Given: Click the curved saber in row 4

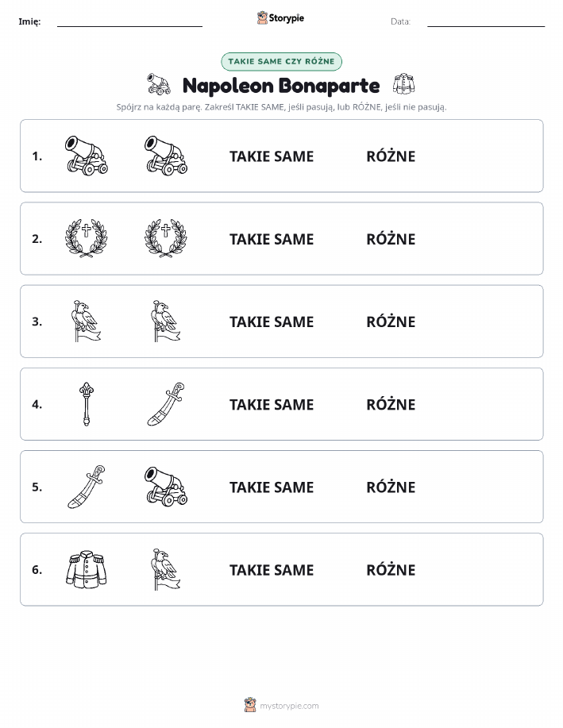Looking at the screenshot, I should pos(166,404).
